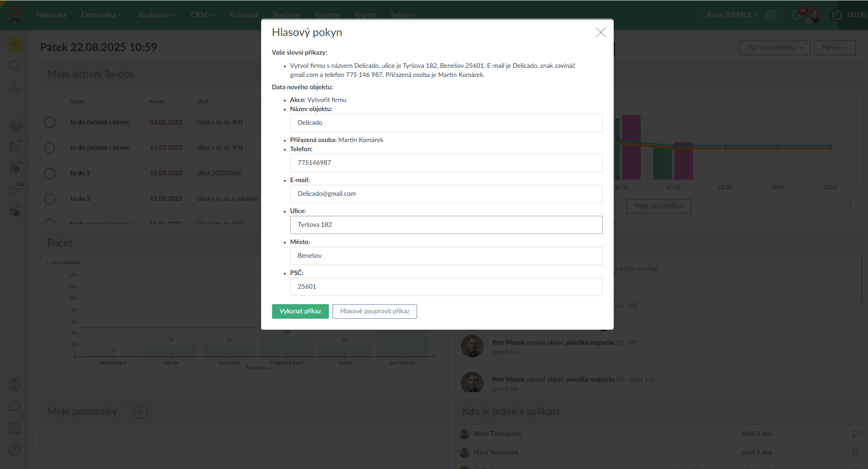Open the chat bubble icon in sidebar
The height and width of the screenshot is (469, 868).
pos(15,406)
